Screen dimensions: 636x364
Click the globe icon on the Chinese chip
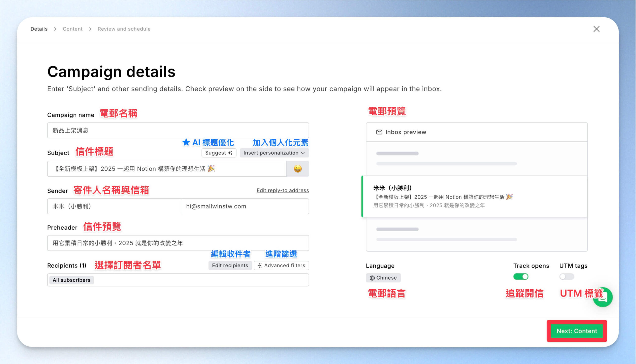click(x=372, y=278)
